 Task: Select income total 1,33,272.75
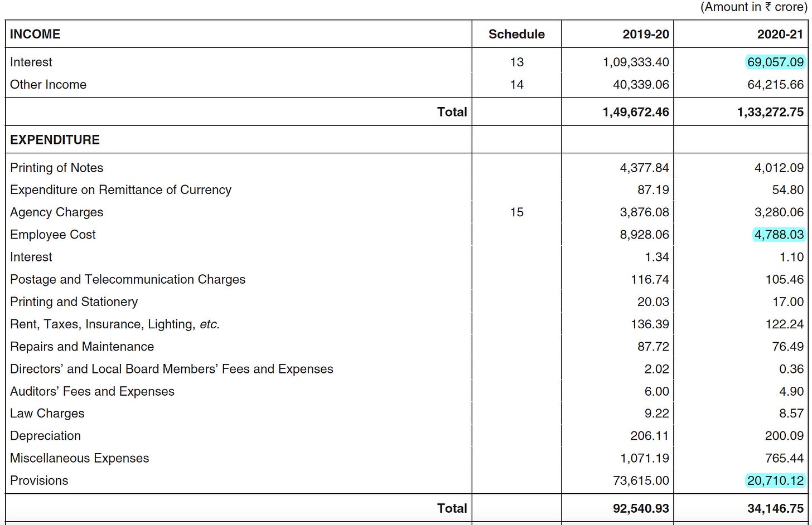coord(771,112)
